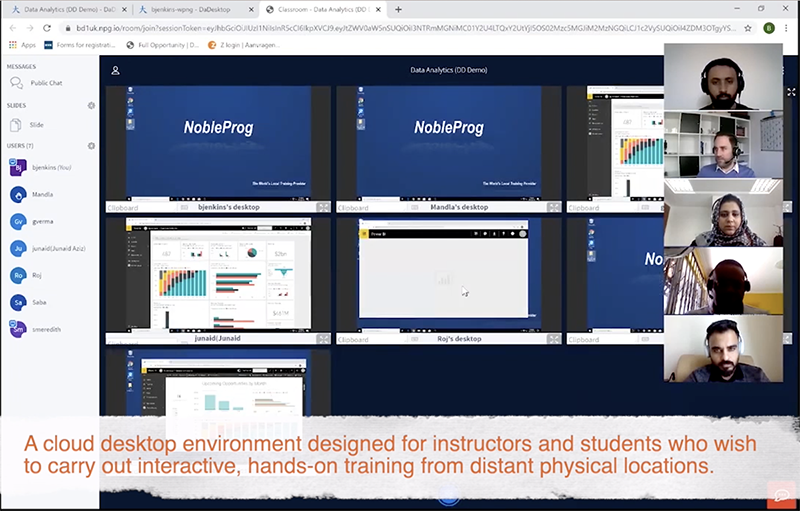Screen dimensions: 800x511
Task: Click keyboard icon on Roj's desktop bar
Action: click(x=415, y=339)
